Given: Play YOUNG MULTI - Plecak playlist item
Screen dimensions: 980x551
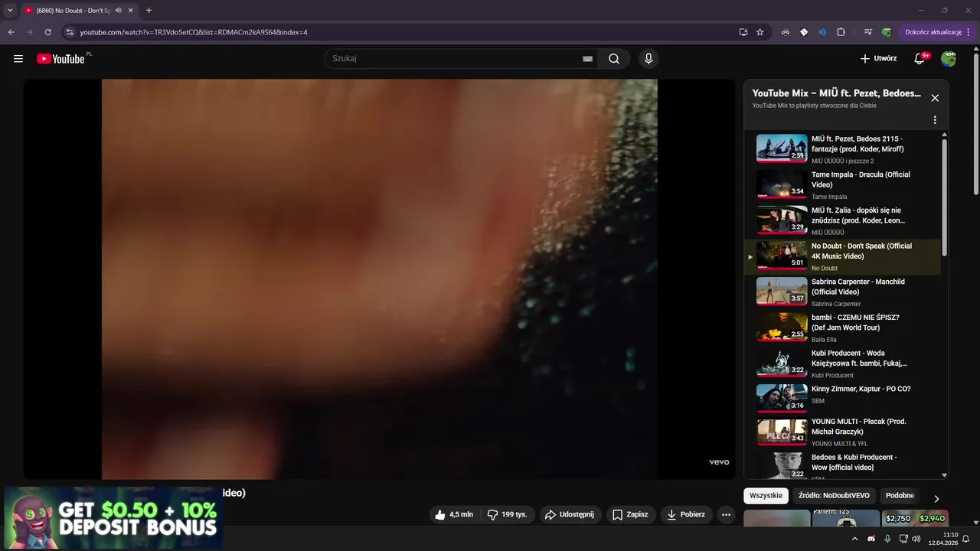Looking at the screenshot, I should coord(842,432).
